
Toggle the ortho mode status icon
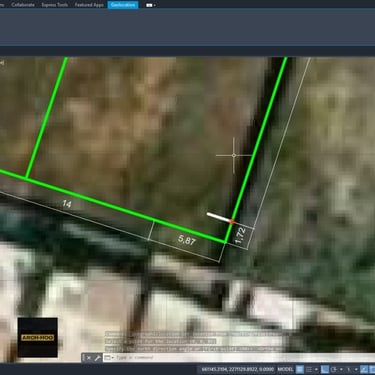325,369
